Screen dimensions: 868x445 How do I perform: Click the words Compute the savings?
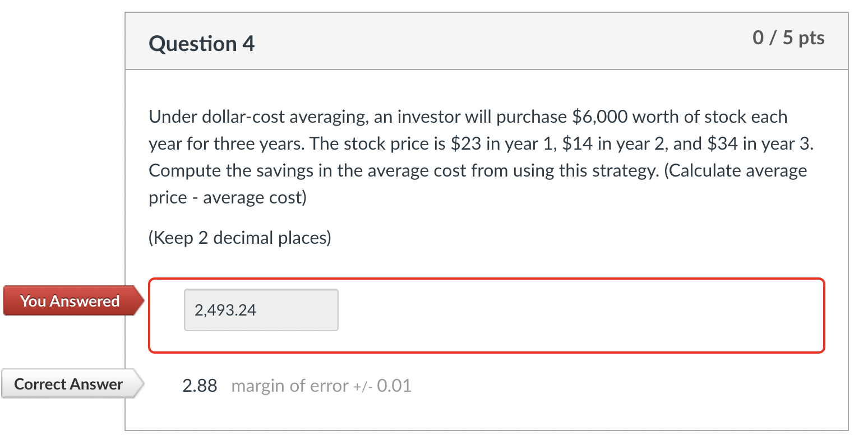[230, 170]
